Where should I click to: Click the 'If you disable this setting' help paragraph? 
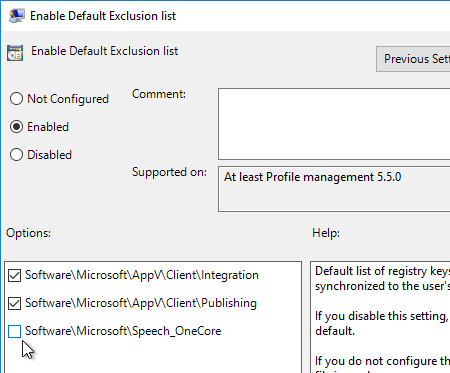[x=382, y=323]
